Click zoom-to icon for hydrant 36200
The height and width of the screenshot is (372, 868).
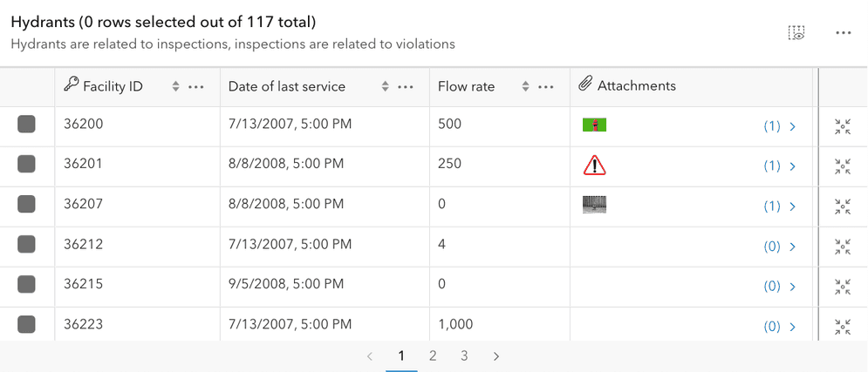[842, 126]
